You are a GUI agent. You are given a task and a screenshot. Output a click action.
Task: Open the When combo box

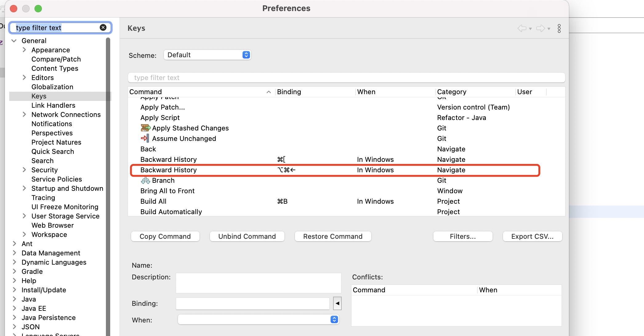(x=258, y=319)
